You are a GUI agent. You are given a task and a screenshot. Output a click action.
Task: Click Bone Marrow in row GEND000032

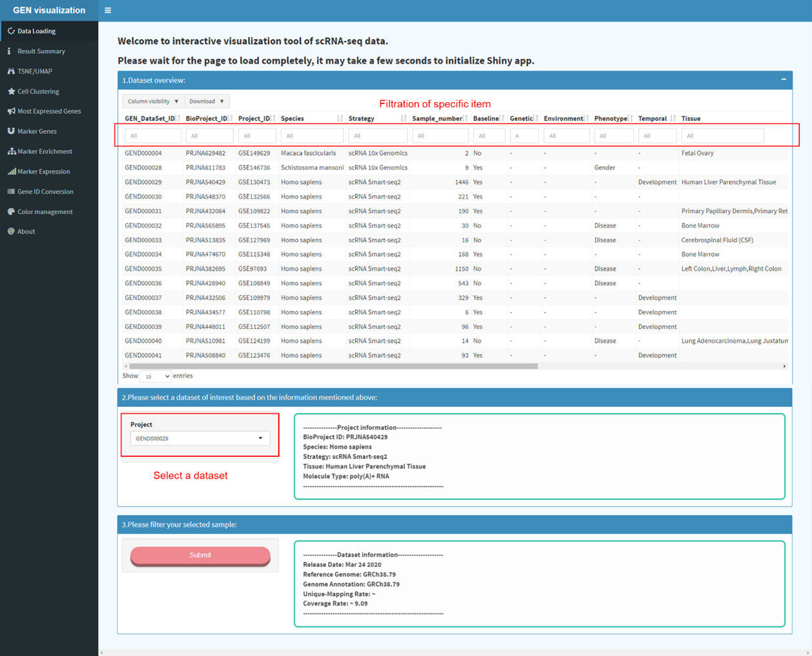click(700, 226)
